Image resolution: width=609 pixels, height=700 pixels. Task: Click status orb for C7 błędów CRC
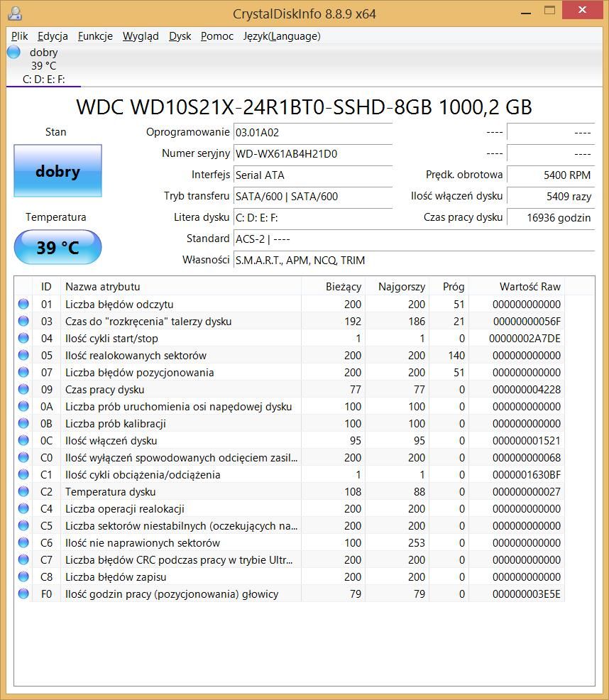pos(23,559)
